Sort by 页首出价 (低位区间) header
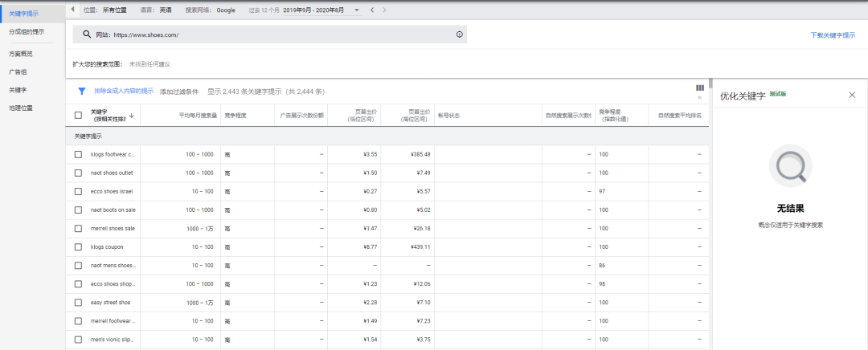Image resolution: width=868 pixels, height=350 pixels. pos(362,115)
